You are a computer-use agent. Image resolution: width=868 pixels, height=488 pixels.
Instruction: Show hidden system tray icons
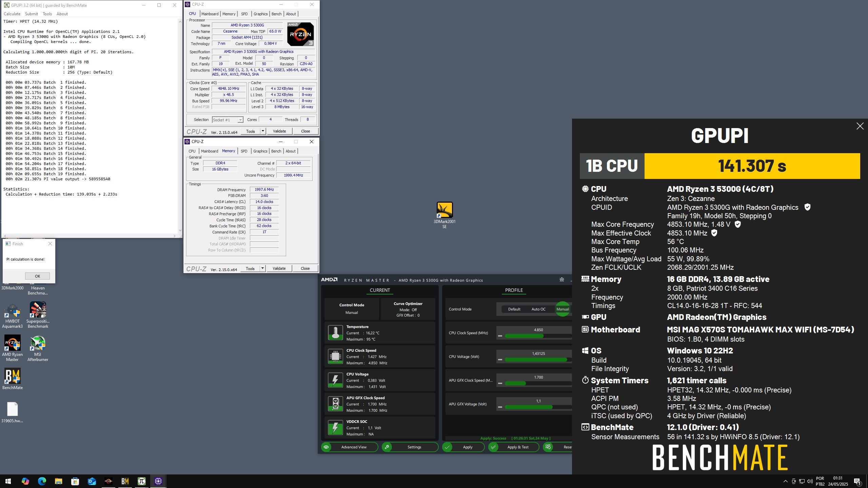click(785, 481)
